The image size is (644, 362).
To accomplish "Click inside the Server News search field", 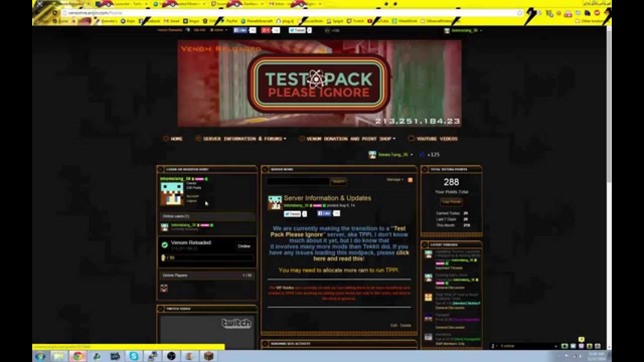I will click(298, 181).
